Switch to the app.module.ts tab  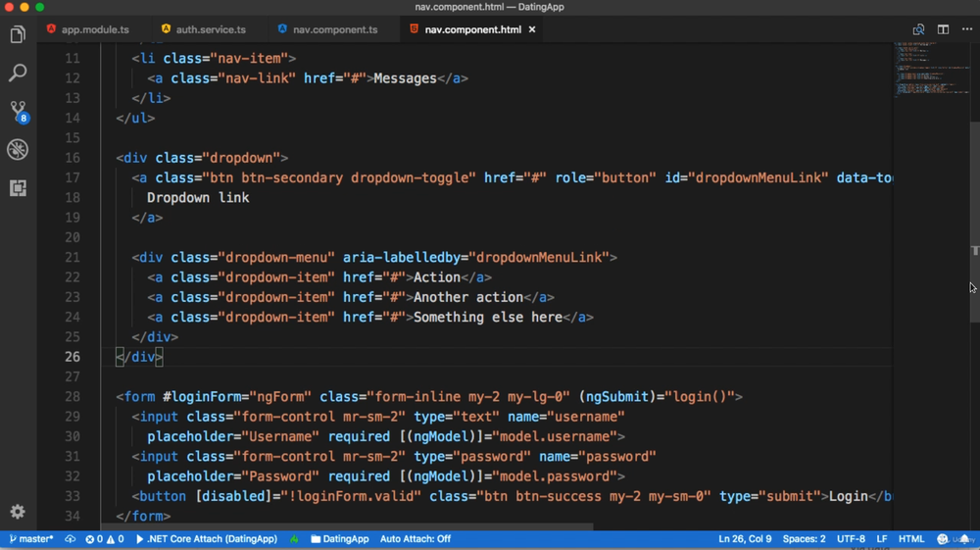point(95,29)
